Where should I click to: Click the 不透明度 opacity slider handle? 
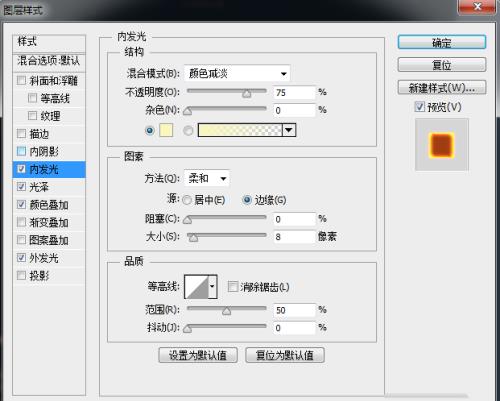click(247, 94)
